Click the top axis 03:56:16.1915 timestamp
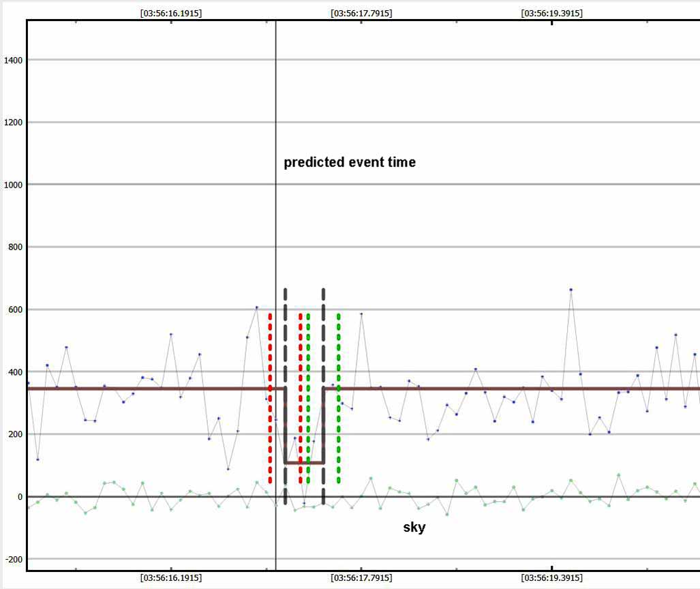The image size is (700, 589). click(x=170, y=13)
